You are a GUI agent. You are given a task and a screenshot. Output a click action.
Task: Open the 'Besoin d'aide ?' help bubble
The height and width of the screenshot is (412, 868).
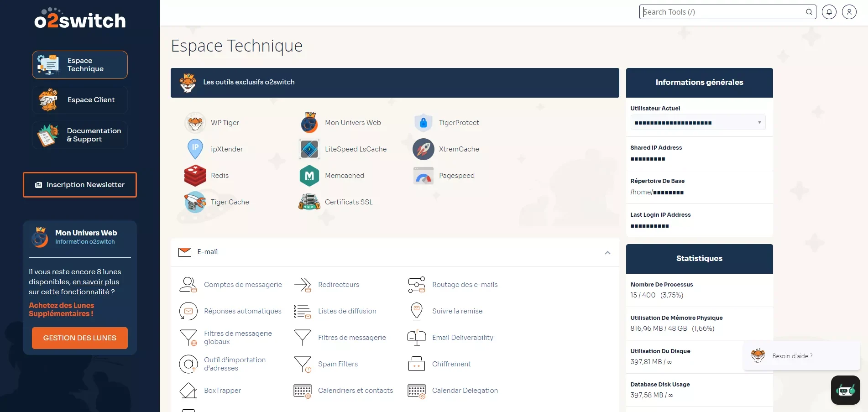(802, 356)
